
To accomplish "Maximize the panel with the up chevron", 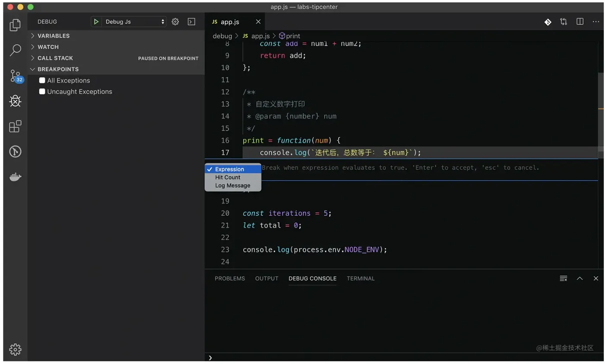I will pyautogui.click(x=580, y=279).
